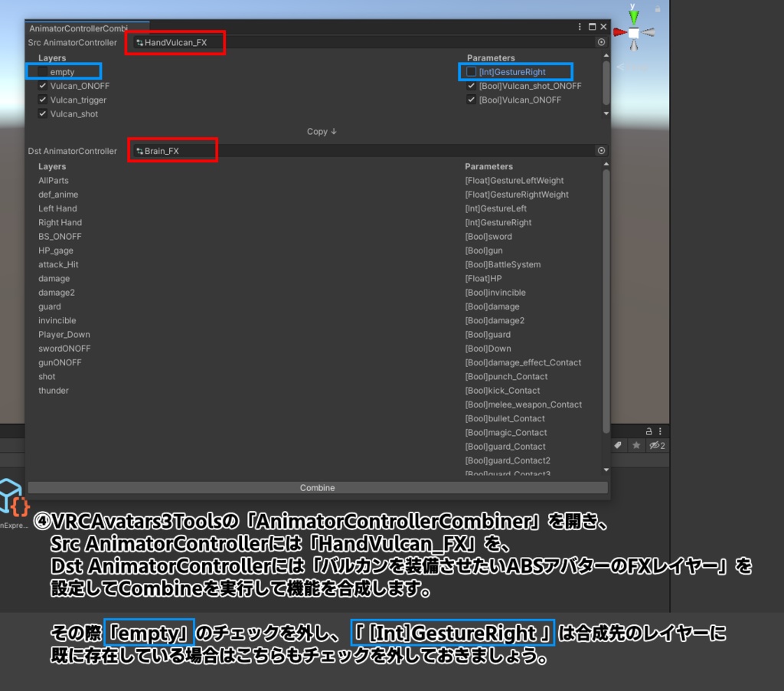784x691 pixels.
Task: Toggle the hidden items eye icon
Action: [657, 445]
